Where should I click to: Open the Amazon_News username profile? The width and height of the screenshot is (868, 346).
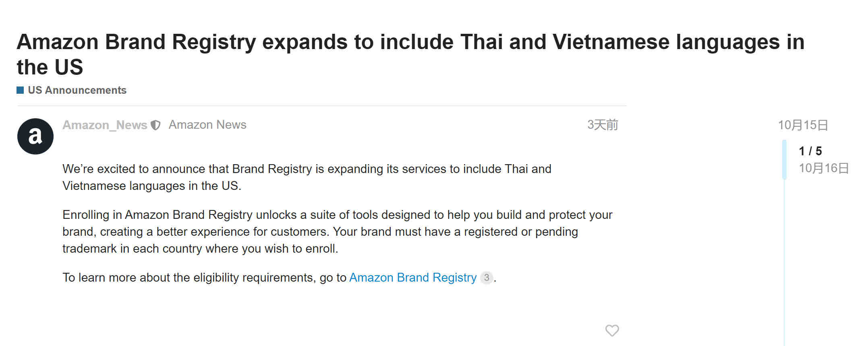[x=105, y=125]
